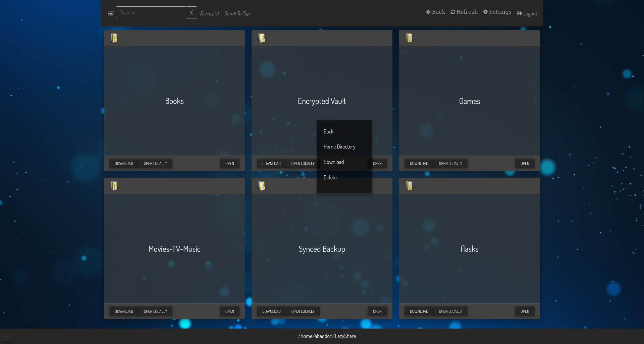This screenshot has width=644, height=344.
Task: Open the Faves List
Action: [210, 14]
